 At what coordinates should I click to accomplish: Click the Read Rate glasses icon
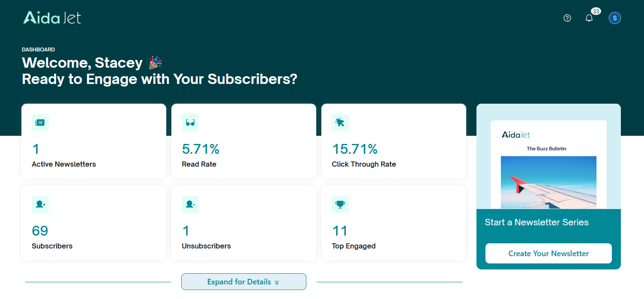(x=190, y=123)
